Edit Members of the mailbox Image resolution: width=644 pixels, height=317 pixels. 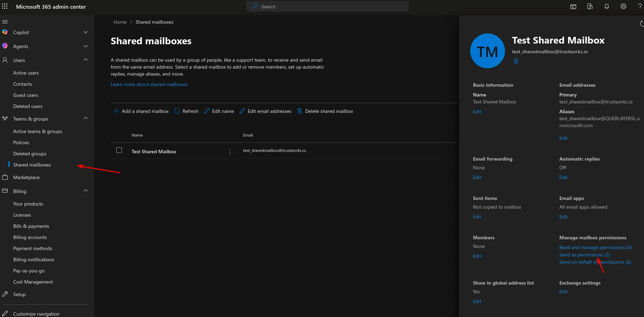[x=477, y=256]
